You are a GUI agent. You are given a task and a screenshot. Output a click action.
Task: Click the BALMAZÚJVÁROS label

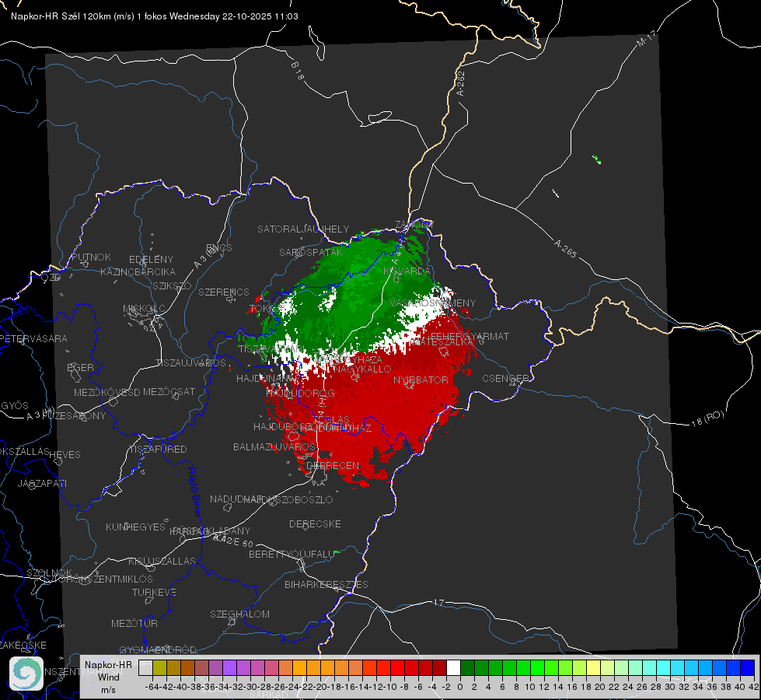pos(274,446)
